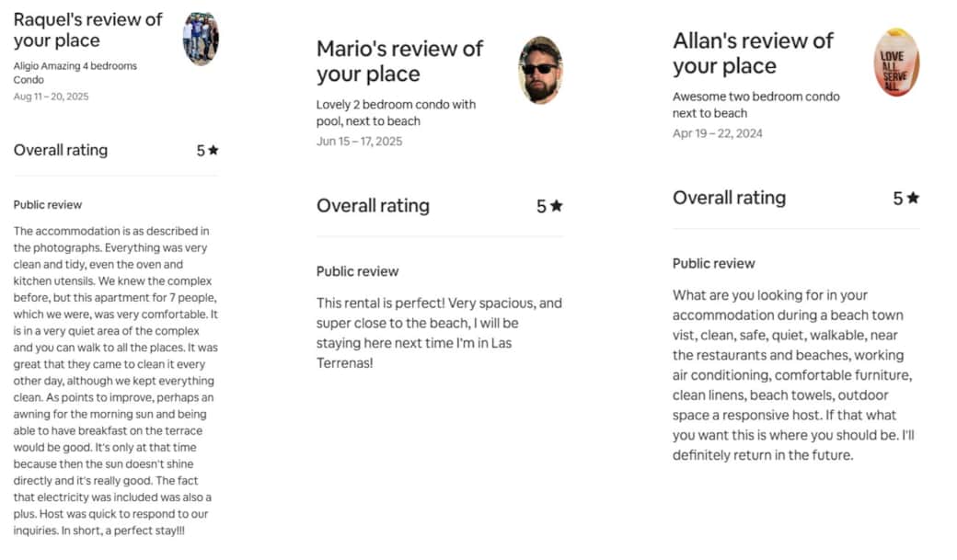The height and width of the screenshot is (560, 957).
Task: Click the heading "Allan's review of your place"
Action: pyautogui.click(x=753, y=52)
